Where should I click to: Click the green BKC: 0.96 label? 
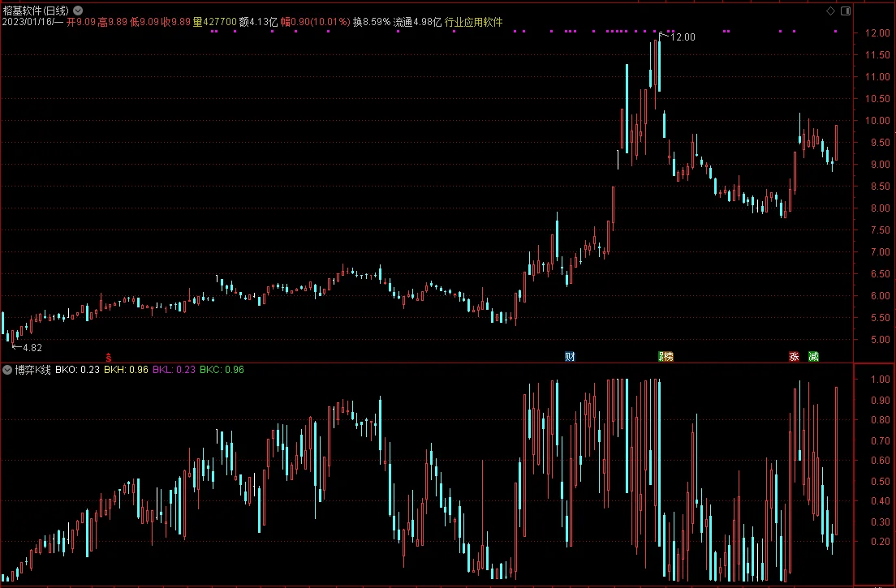click(222, 369)
